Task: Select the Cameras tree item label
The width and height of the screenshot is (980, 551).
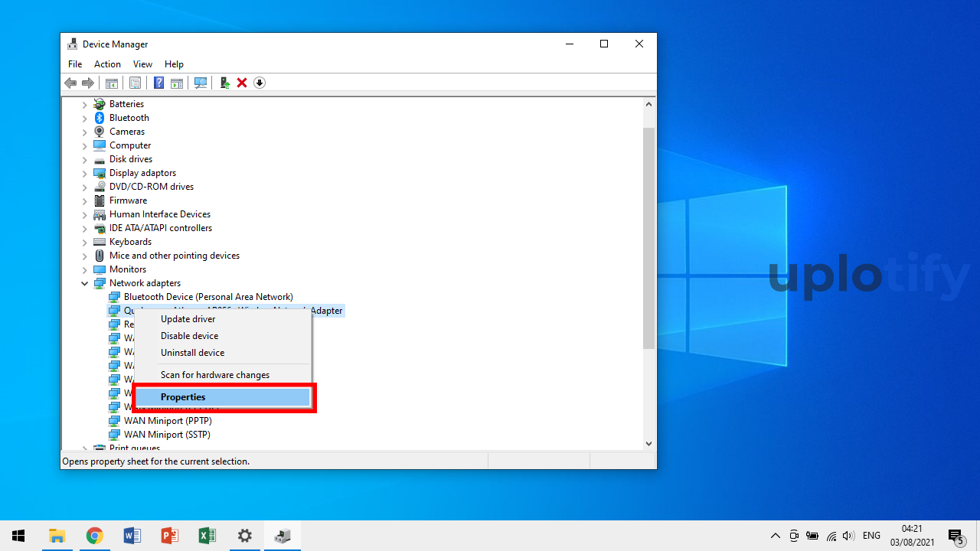Action: point(127,132)
